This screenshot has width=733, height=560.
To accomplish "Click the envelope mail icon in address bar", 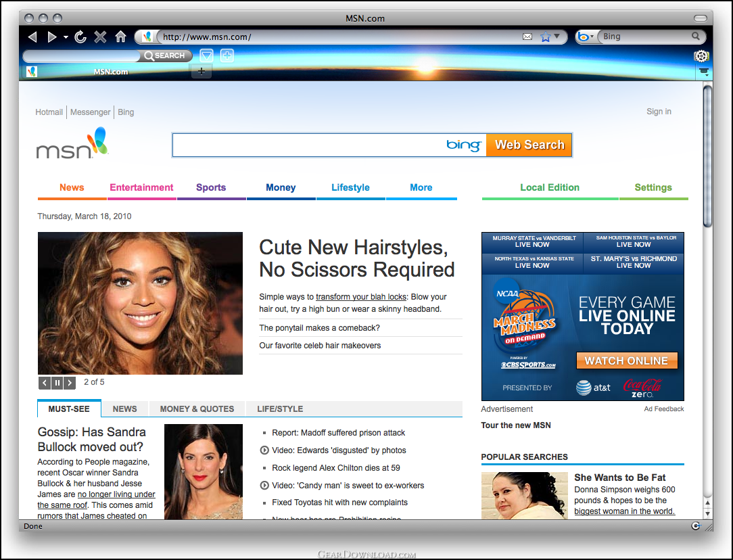I will click(527, 37).
